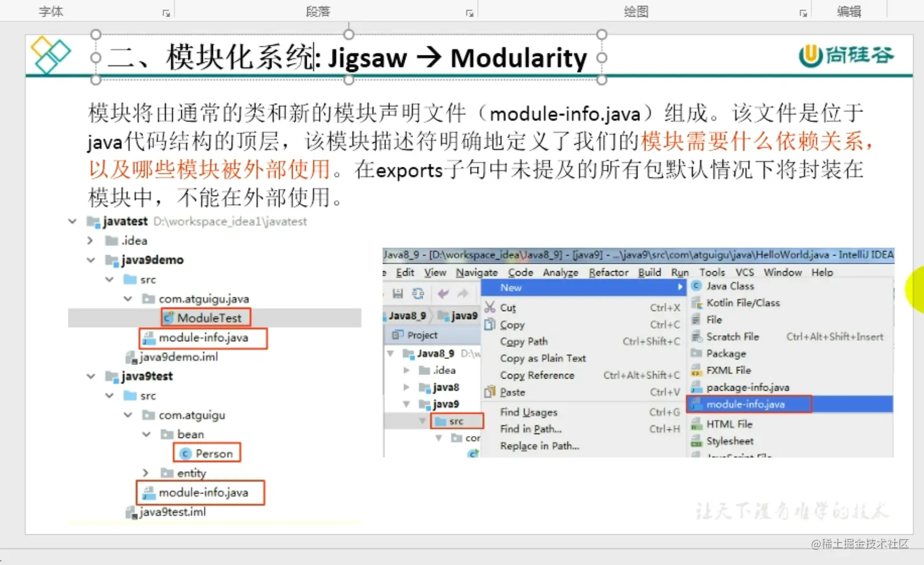Collapse the com.atguigu package node
Image resolution: width=924 pixels, height=565 pixels.
[x=128, y=415]
